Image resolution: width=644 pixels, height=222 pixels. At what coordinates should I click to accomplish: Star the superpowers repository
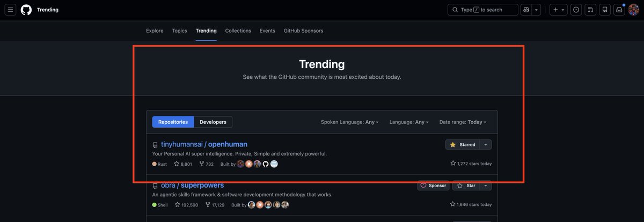click(x=466, y=186)
